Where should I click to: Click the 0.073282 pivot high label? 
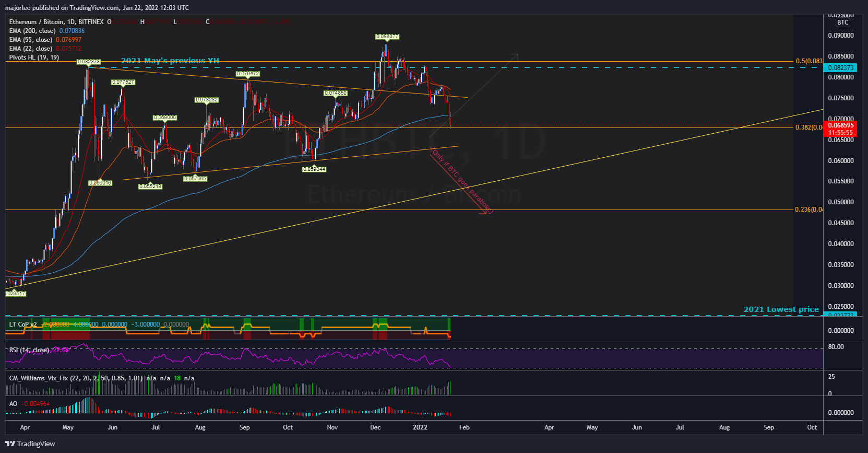(207, 100)
